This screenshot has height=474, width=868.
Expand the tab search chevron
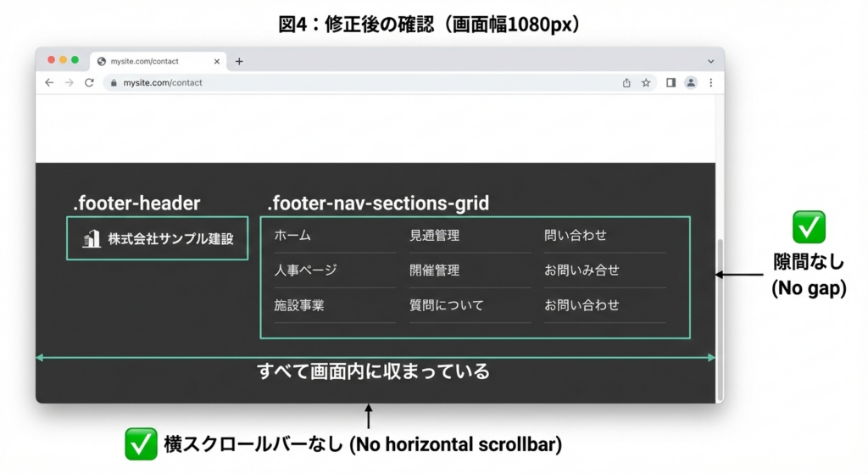point(711,61)
